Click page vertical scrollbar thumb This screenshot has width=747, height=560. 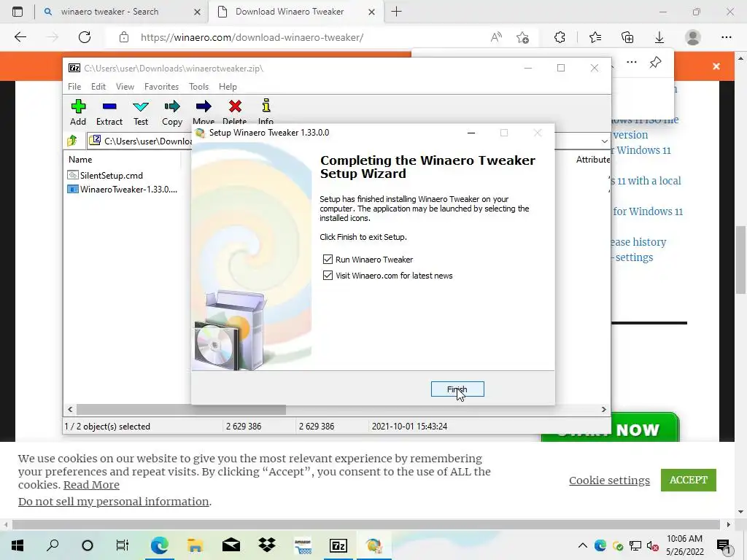[741, 260]
